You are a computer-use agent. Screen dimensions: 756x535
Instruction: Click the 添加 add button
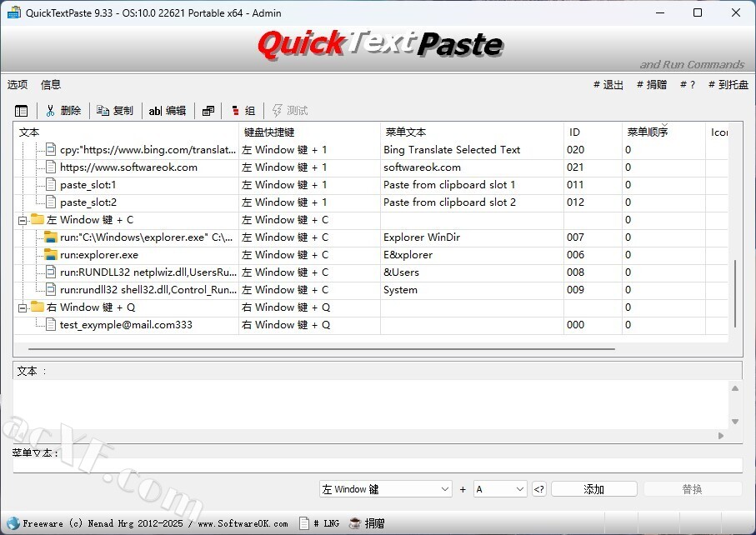(x=593, y=489)
